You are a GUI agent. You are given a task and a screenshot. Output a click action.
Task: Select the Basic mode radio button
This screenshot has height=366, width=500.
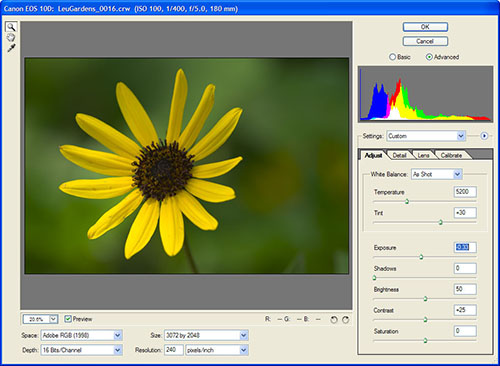coord(392,57)
